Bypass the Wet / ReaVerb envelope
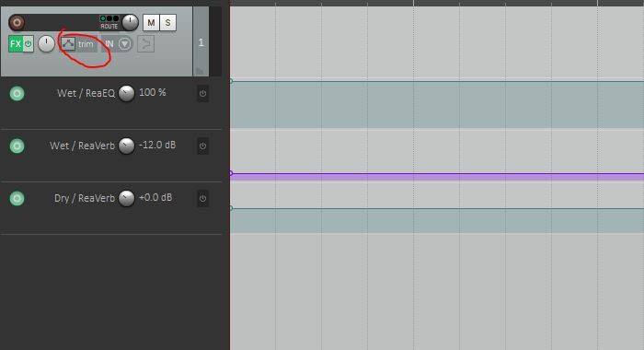This screenshot has width=644, height=350. pyautogui.click(x=202, y=146)
